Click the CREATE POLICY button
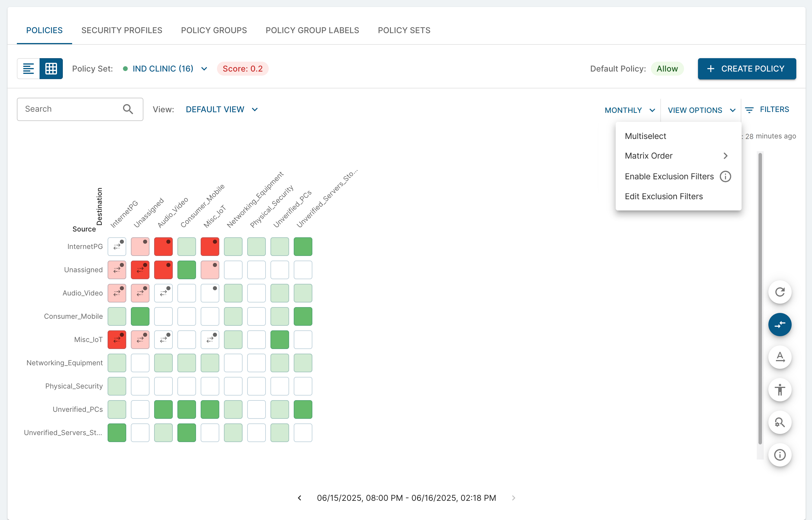 [747, 69]
